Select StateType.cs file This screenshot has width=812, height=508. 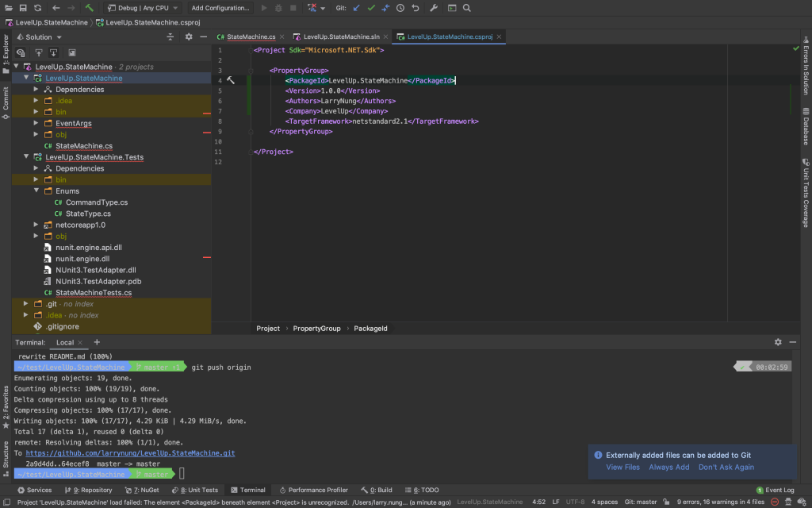(x=88, y=214)
